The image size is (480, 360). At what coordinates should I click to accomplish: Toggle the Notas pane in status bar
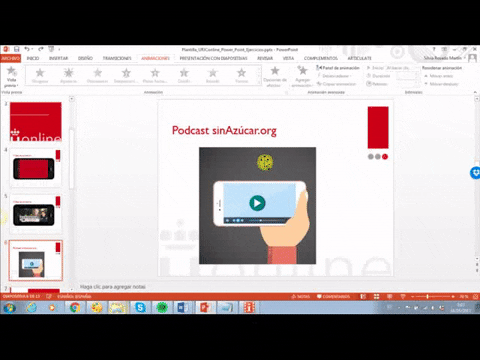[x=300, y=296]
